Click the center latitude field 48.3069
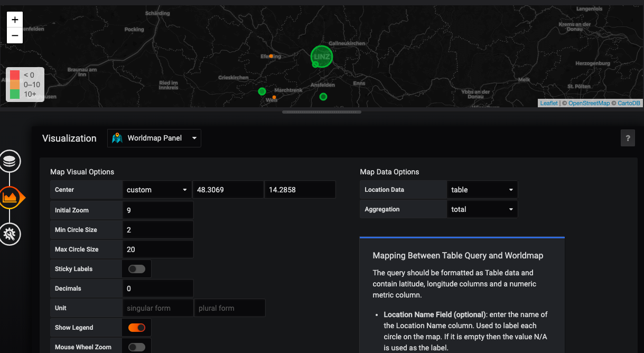The height and width of the screenshot is (353, 644). [228, 190]
